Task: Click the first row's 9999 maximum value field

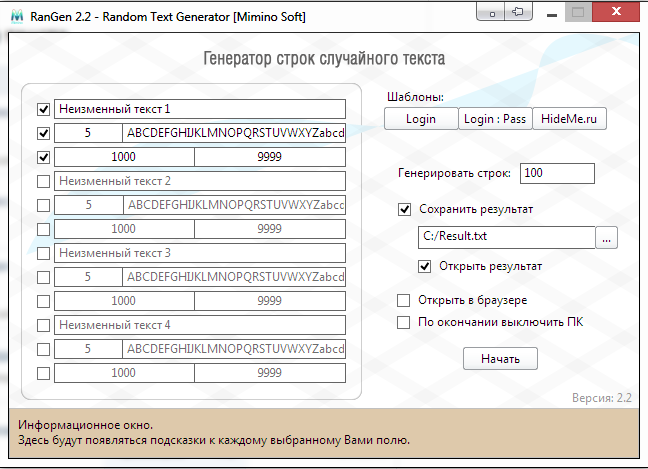Action: pyautogui.click(x=270, y=157)
